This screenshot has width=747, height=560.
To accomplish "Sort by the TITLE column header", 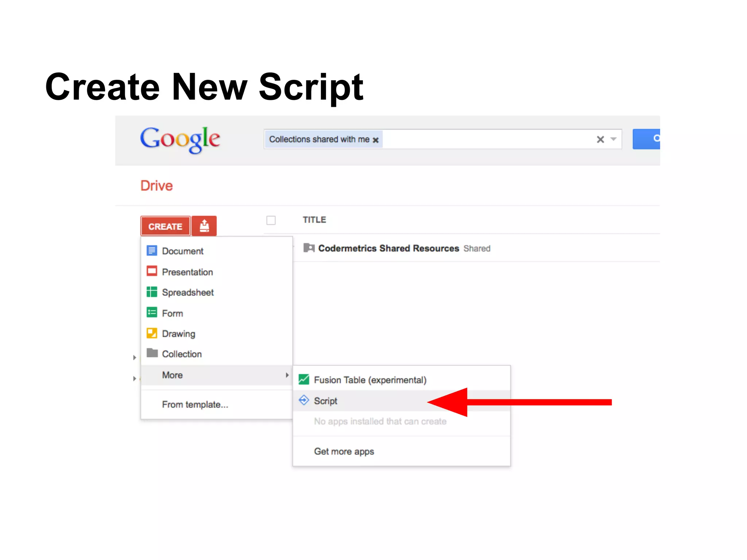I will pyautogui.click(x=314, y=220).
